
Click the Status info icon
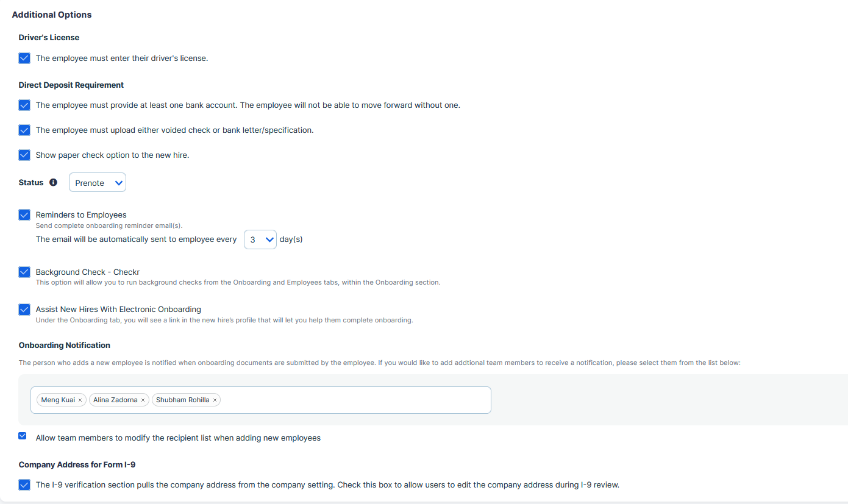click(53, 182)
